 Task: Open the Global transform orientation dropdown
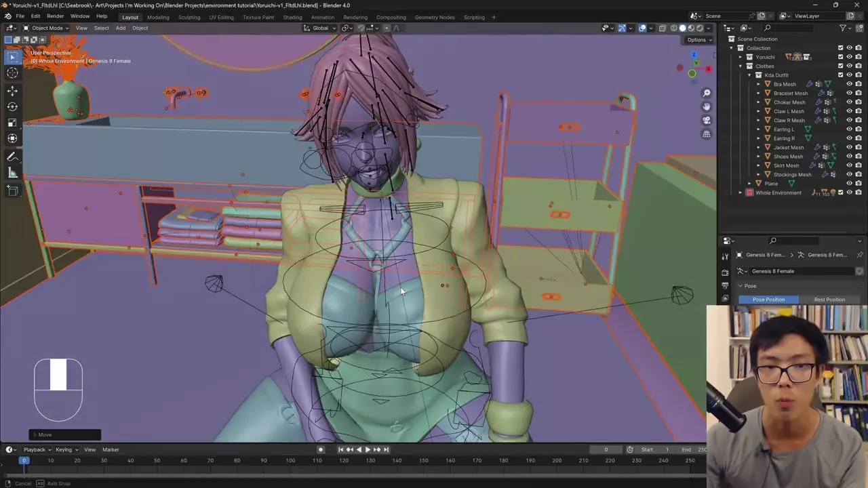pyautogui.click(x=319, y=28)
